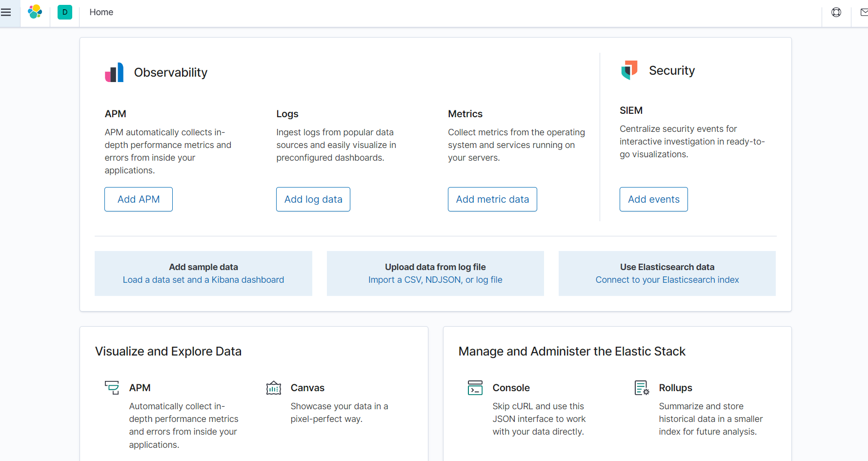868x461 pixels.
Task: Click the Add events button
Action: tap(654, 199)
